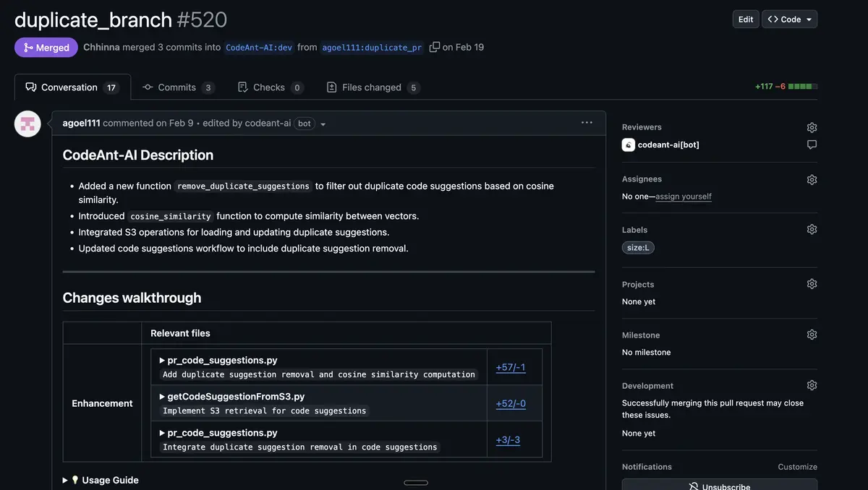Open the Assignees settings gear
Viewport: 868px width, 490px height.
pos(811,179)
